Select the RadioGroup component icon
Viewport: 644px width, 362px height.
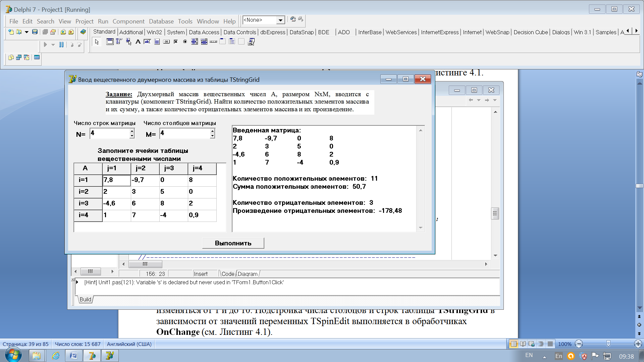coord(232,42)
